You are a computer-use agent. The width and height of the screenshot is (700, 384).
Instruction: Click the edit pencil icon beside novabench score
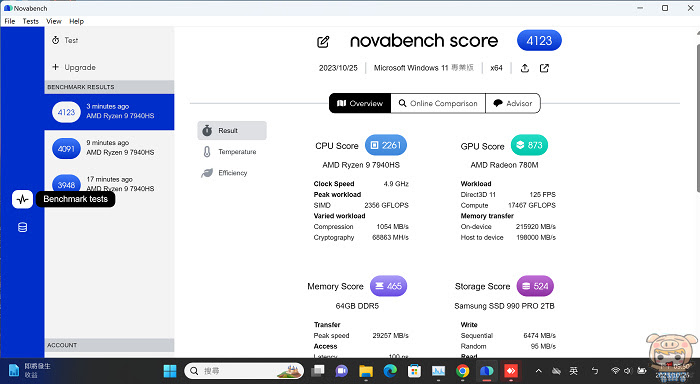pos(323,42)
